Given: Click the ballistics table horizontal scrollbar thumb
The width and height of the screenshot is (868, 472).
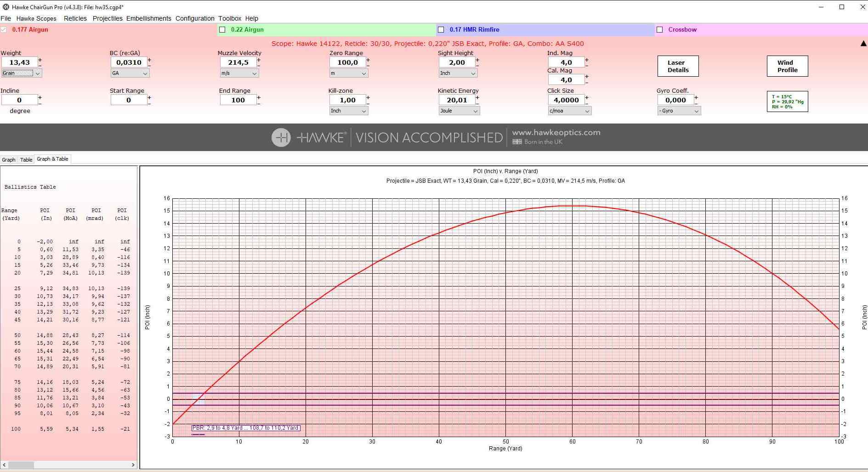Looking at the screenshot, I should 21,465.
